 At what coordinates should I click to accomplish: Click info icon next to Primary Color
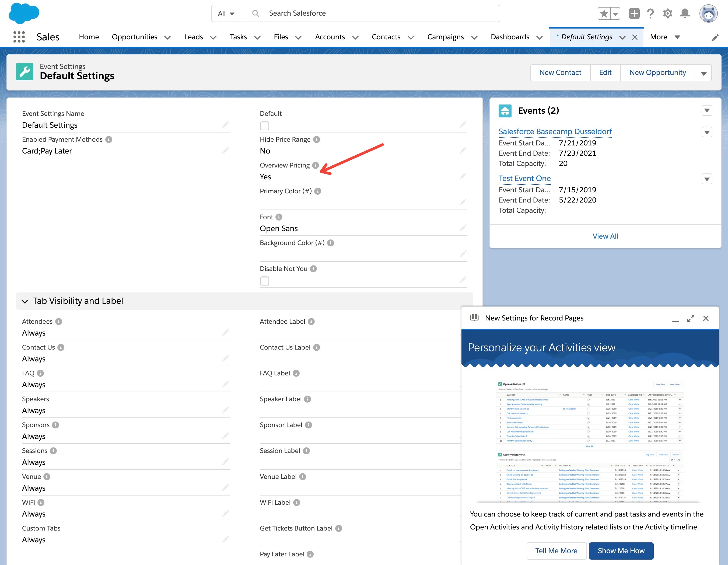click(318, 191)
